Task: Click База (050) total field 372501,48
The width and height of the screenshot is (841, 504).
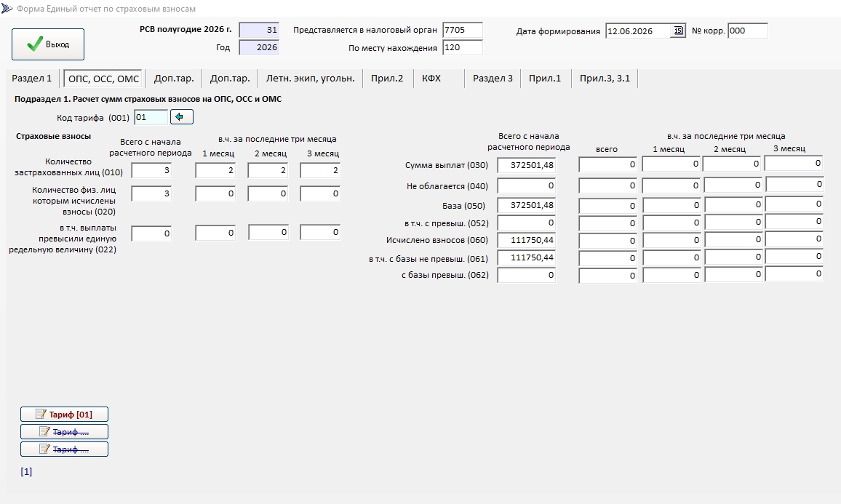Action: pos(526,205)
